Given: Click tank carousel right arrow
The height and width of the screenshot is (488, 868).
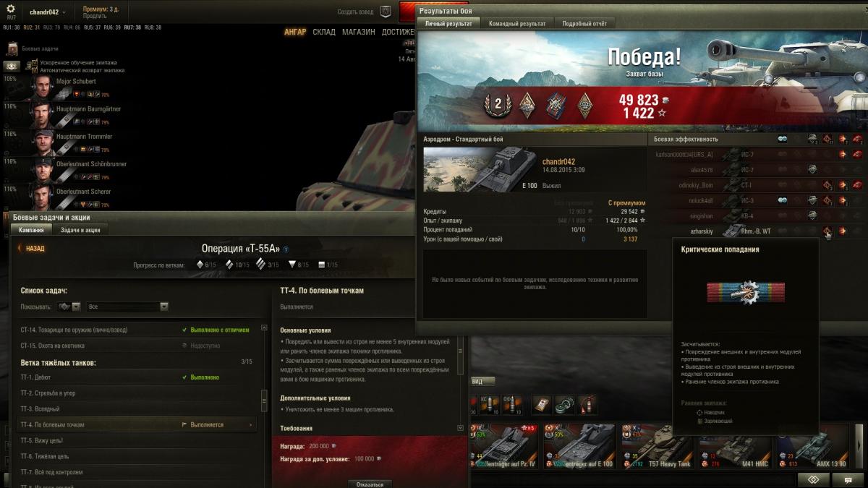Looking at the screenshot, I should [859, 447].
